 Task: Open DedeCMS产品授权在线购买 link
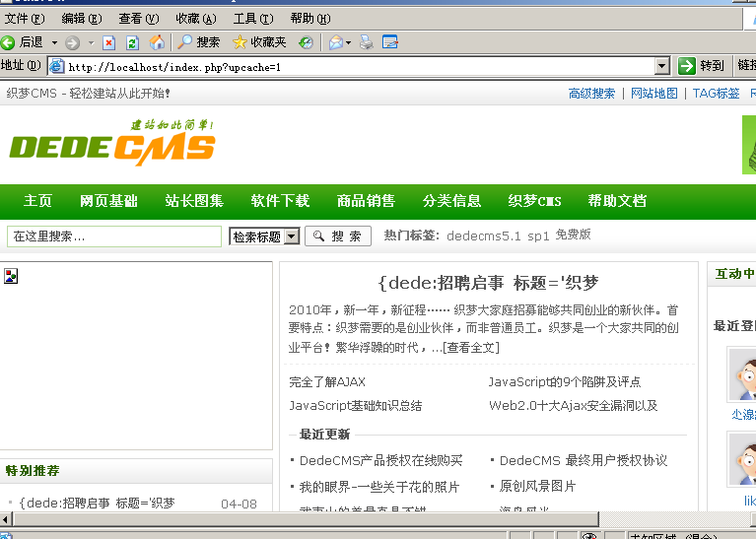[380, 461]
